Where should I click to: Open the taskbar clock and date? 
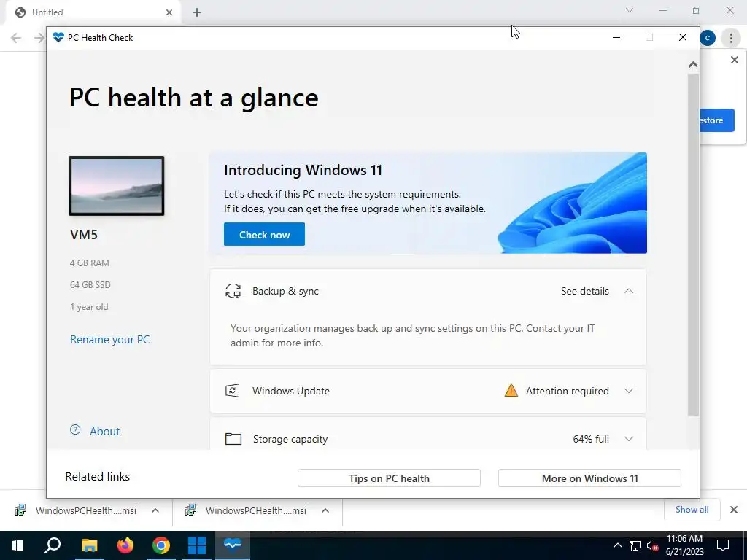[x=684, y=545]
